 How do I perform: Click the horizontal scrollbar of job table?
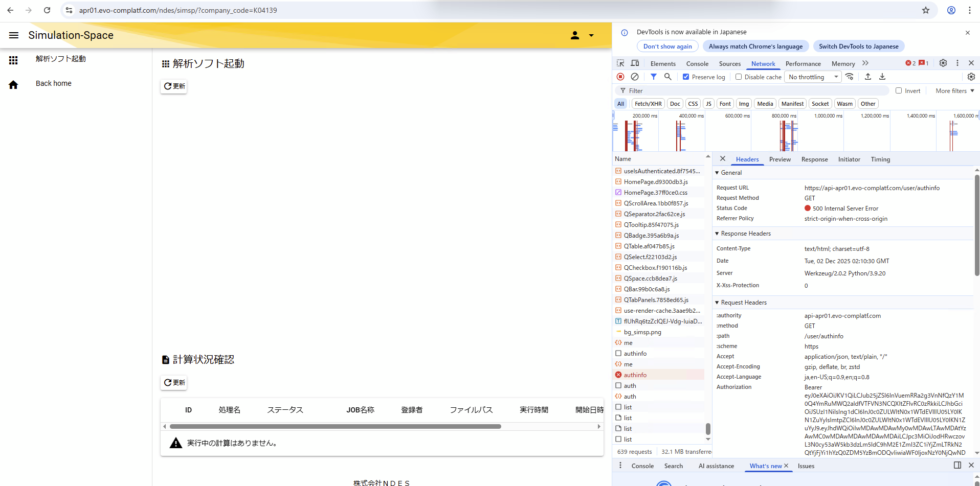335,426
